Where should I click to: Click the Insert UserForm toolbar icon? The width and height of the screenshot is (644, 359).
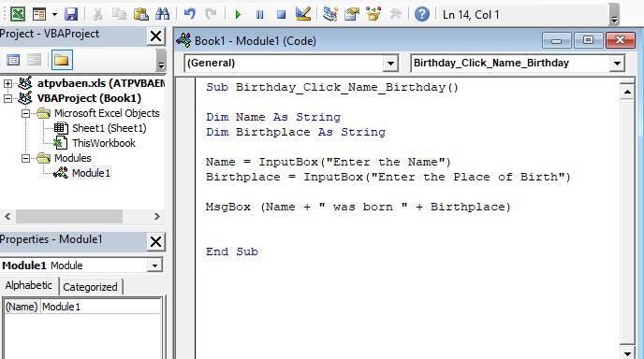click(x=39, y=15)
